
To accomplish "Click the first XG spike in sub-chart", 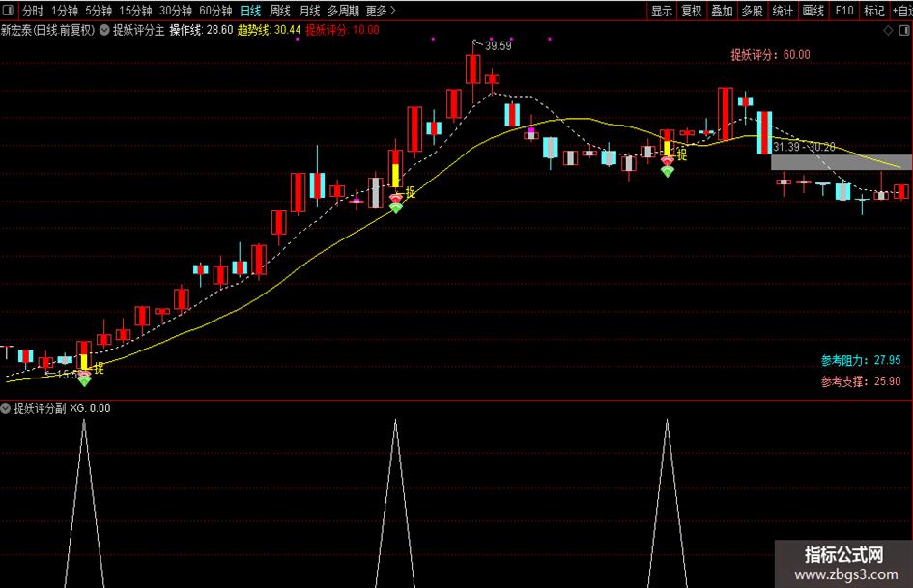I will pos(84,504).
